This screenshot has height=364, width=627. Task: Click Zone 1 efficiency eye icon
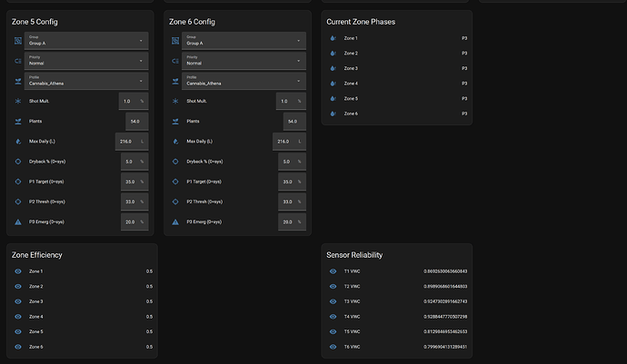pos(18,271)
